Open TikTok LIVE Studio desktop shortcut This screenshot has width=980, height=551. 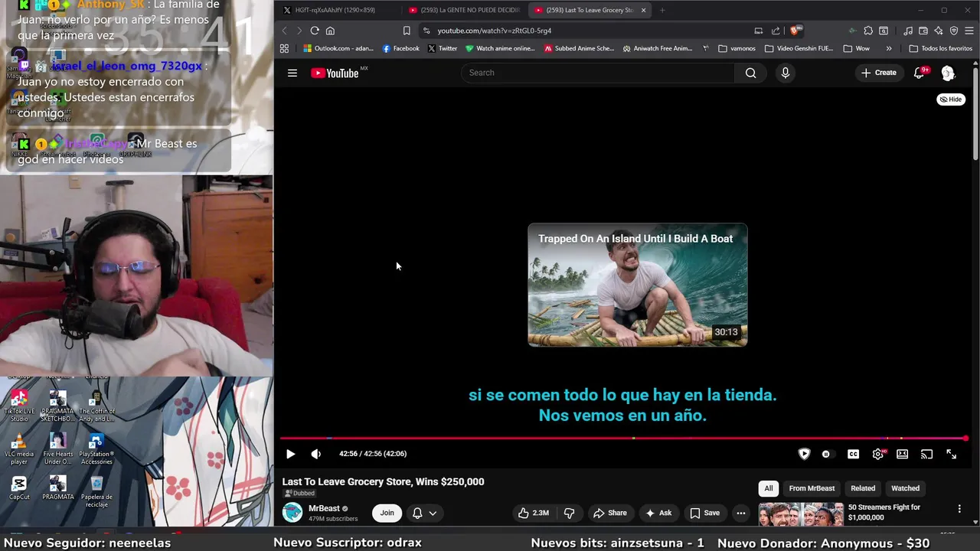tap(19, 406)
